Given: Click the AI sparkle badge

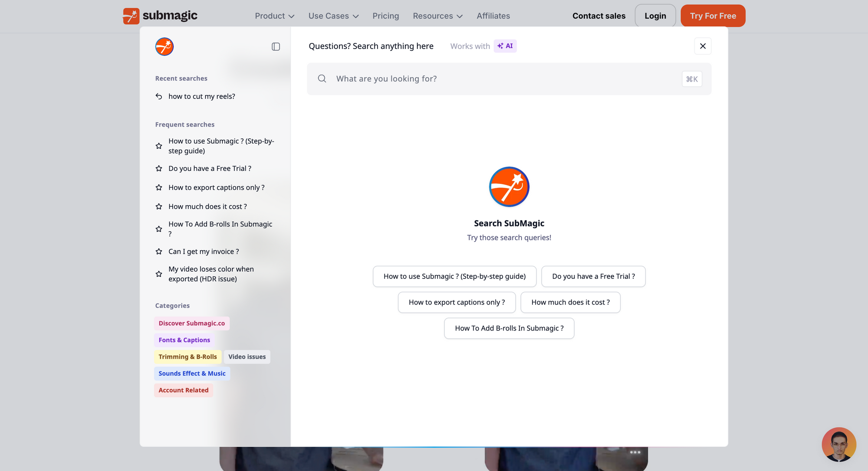Looking at the screenshot, I should tap(505, 46).
